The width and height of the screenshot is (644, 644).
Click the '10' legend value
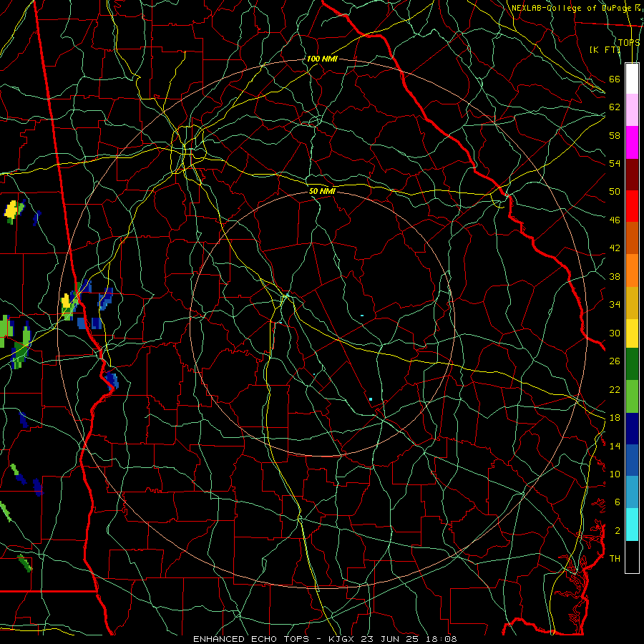click(615, 474)
